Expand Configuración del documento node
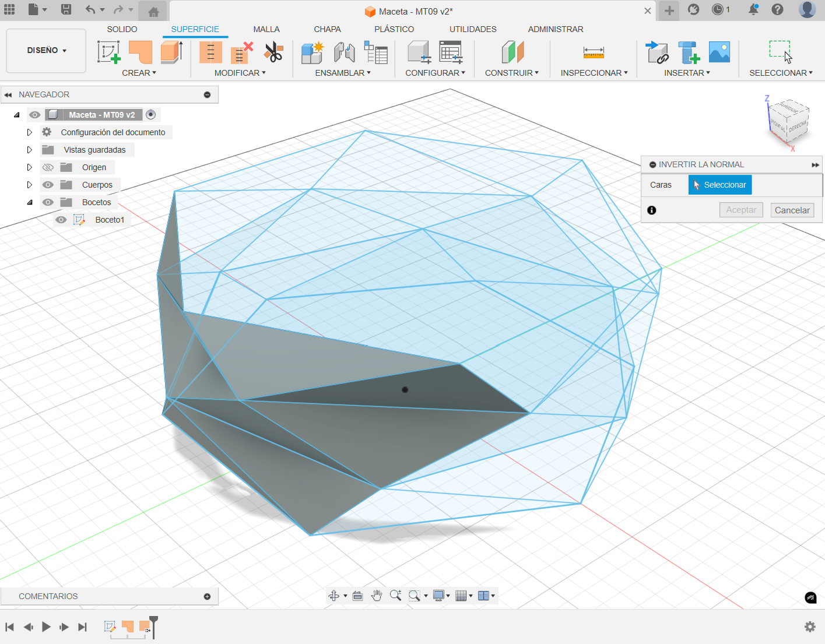Viewport: 825px width, 644px height. coord(29,132)
